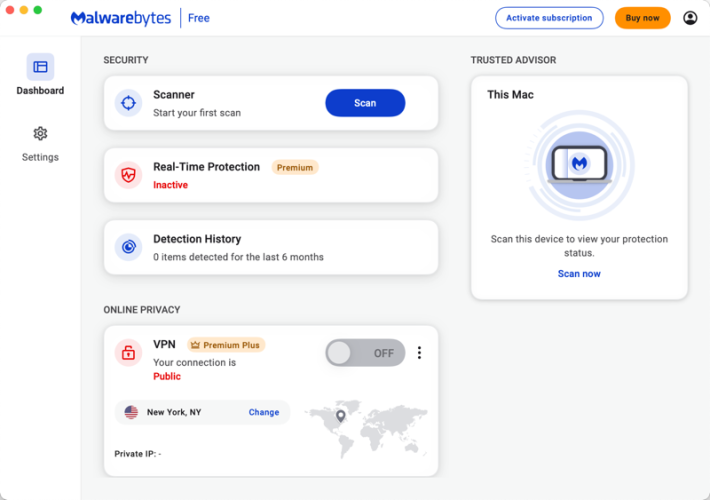Click the Detection History icon
Image resolution: width=710 pixels, height=500 pixels.
point(129,247)
